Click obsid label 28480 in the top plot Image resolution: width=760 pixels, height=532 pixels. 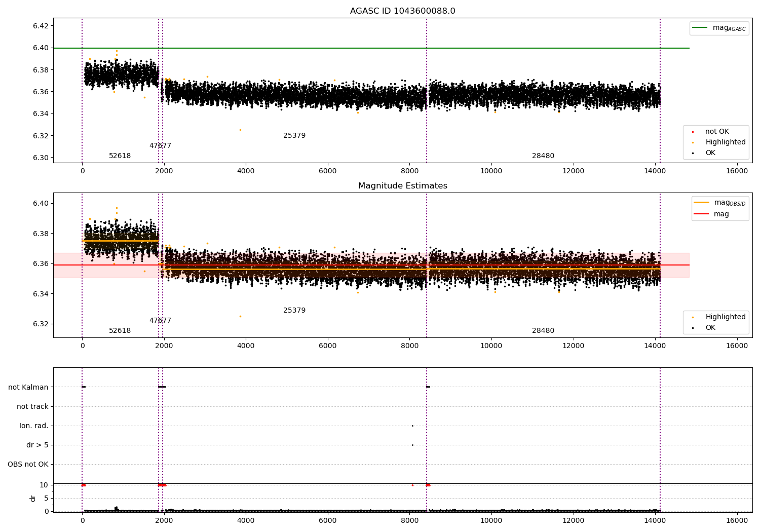click(543, 156)
